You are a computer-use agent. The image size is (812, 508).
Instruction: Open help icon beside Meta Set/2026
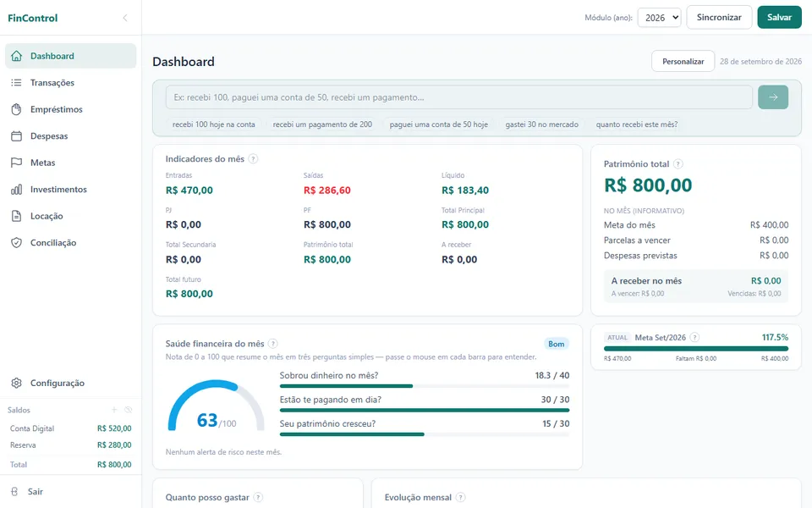pos(695,338)
